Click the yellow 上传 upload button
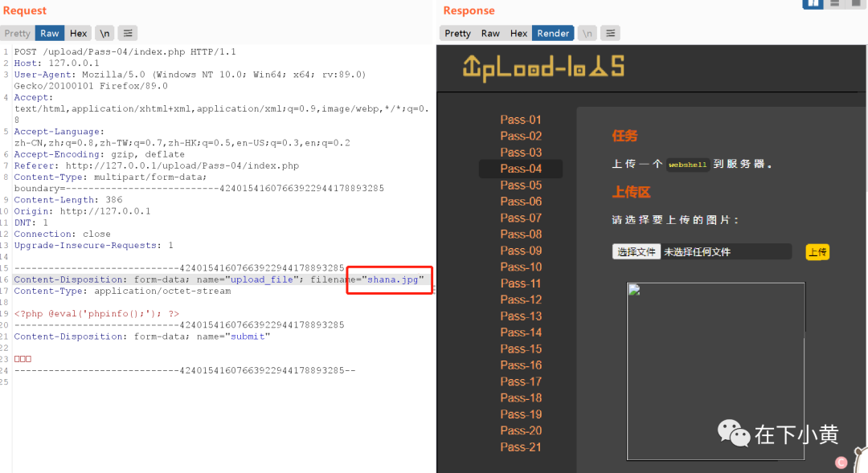 [x=817, y=252]
